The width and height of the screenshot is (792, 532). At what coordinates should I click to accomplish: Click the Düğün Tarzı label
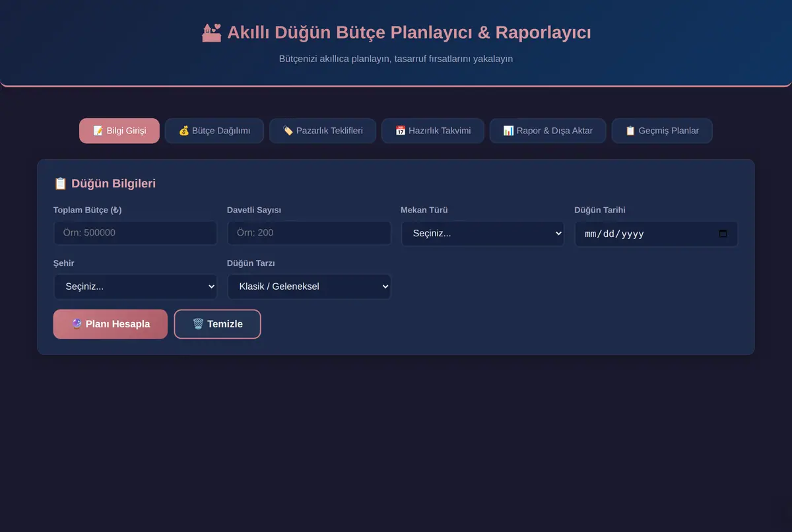[251, 263]
